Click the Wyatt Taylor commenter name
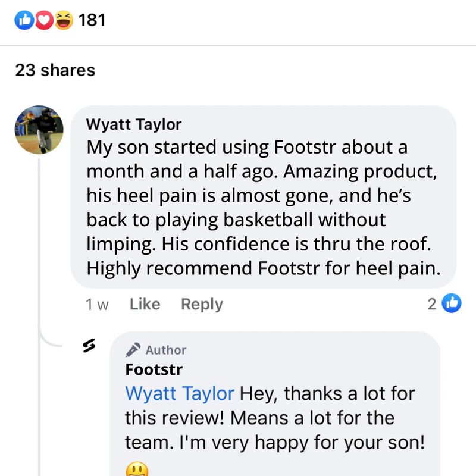 click(x=134, y=124)
